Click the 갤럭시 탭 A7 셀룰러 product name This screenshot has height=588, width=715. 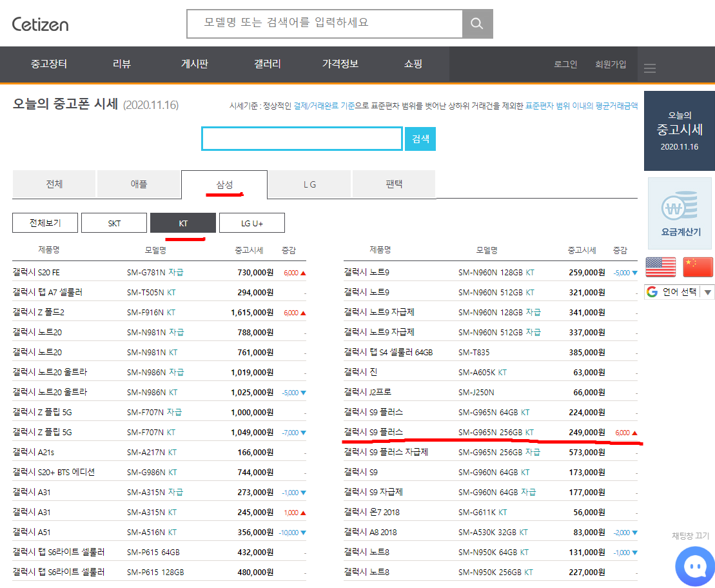click(48, 293)
